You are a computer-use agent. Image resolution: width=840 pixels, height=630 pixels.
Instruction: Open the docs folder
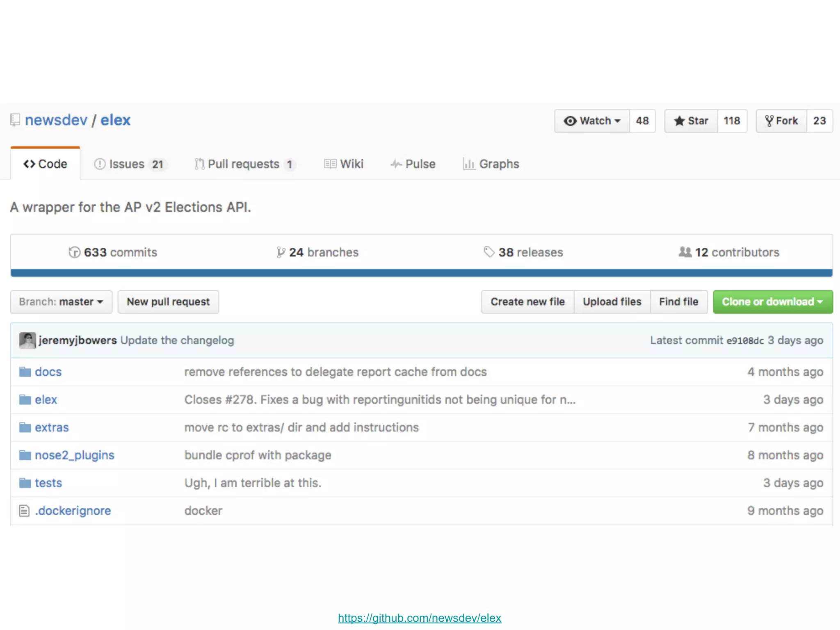pyautogui.click(x=48, y=372)
